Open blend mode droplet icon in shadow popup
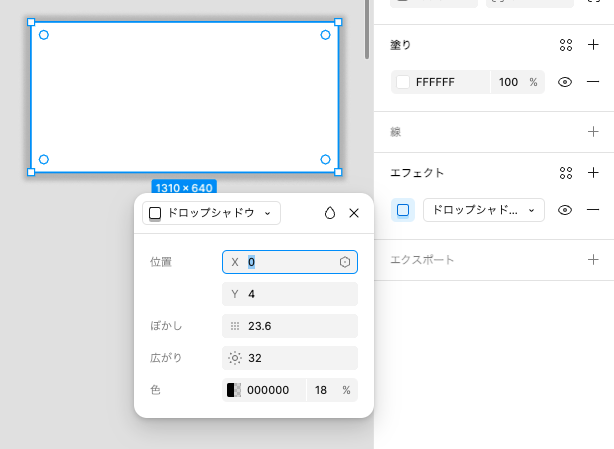 click(x=330, y=213)
